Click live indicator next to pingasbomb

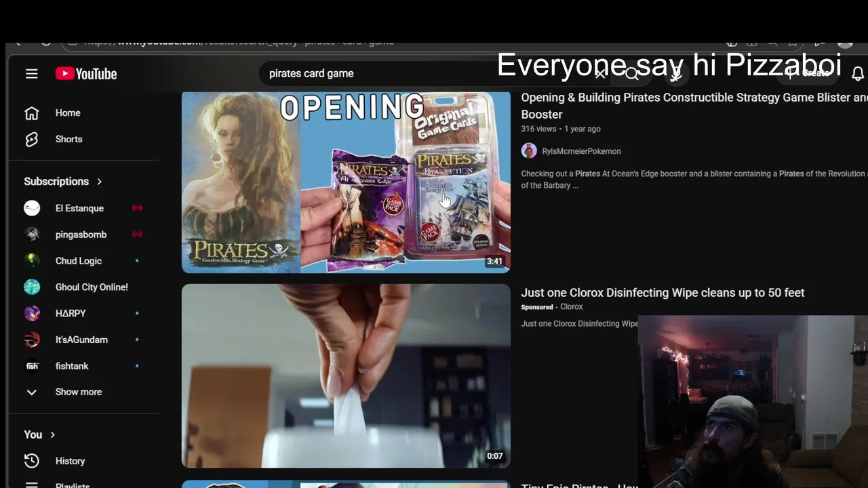(x=137, y=235)
